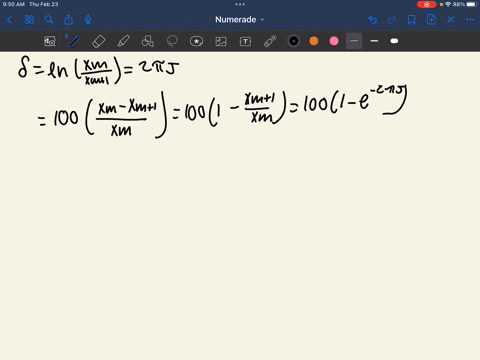
Task: Redo the last action
Action: (392, 20)
